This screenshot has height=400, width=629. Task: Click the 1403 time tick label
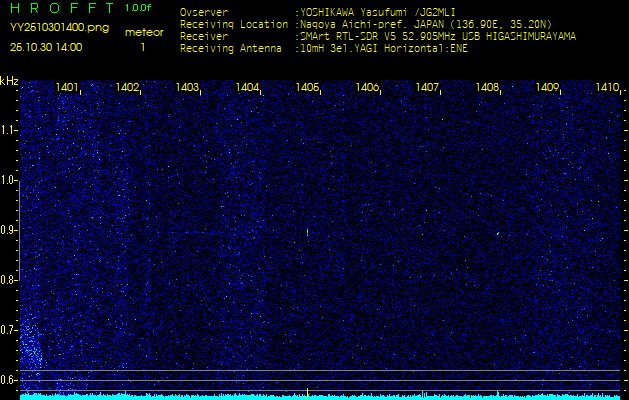point(187,87)
